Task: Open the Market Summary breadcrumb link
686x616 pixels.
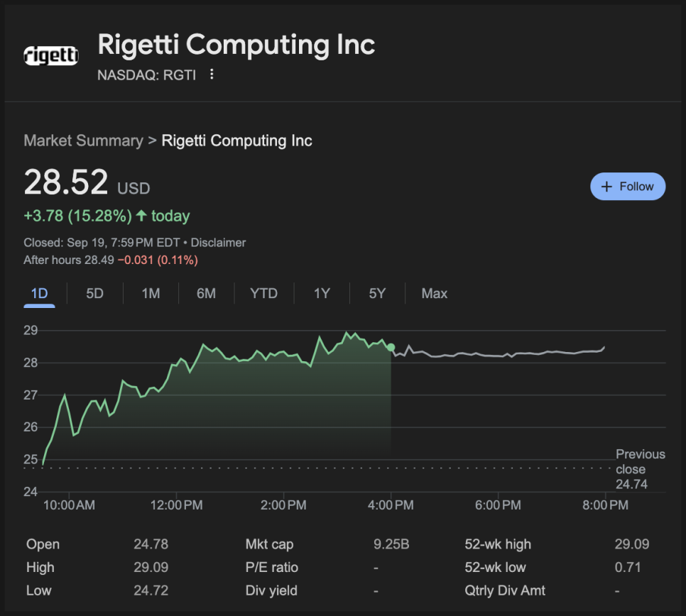Action: [x=84, y=141]
